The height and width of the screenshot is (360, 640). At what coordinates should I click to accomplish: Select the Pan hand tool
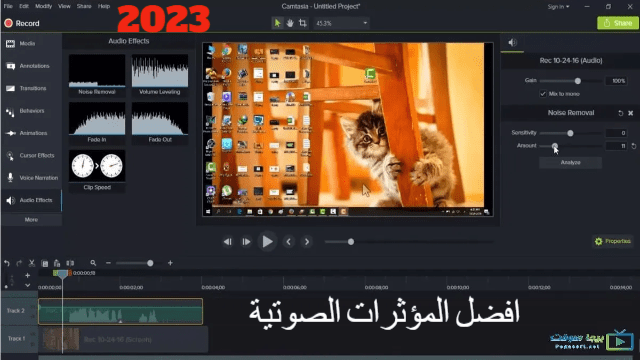pos(290,23)
